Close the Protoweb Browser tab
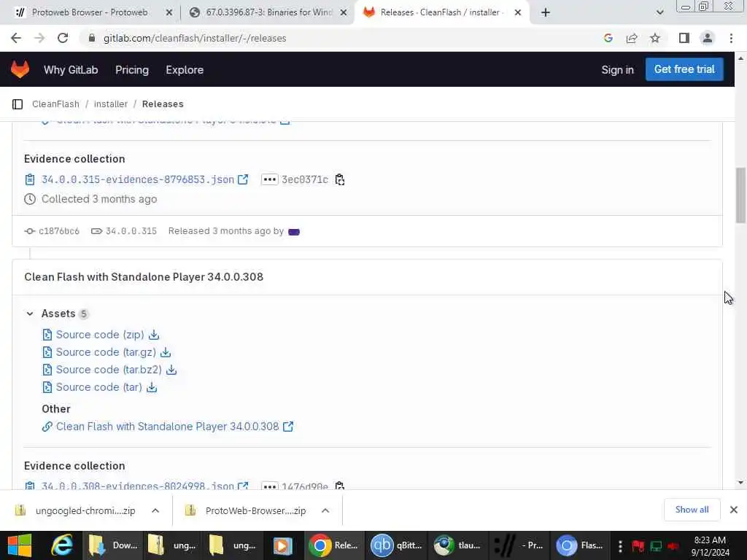747x560 pixels. pos(169,12)
